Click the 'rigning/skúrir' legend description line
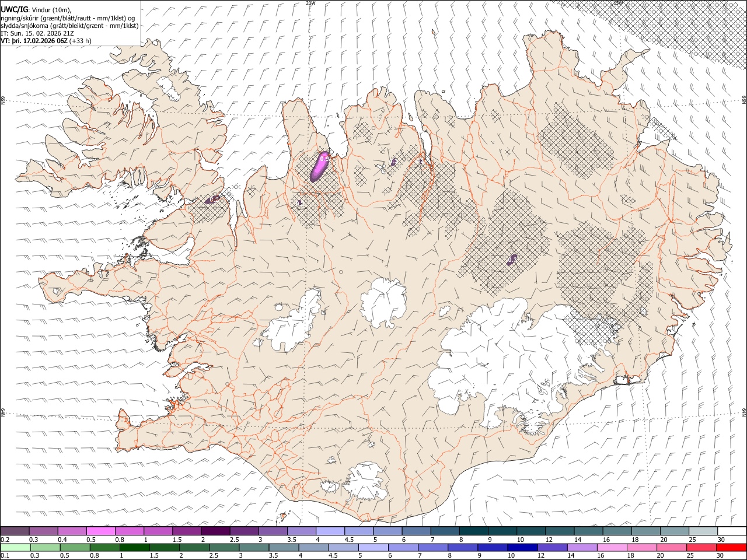 (68, 17)
